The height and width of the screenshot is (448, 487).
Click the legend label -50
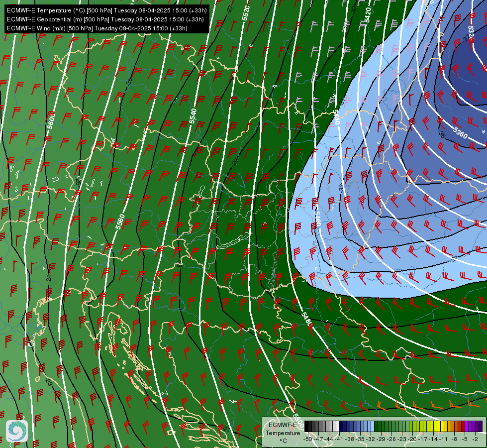click(x=308, y=440)
